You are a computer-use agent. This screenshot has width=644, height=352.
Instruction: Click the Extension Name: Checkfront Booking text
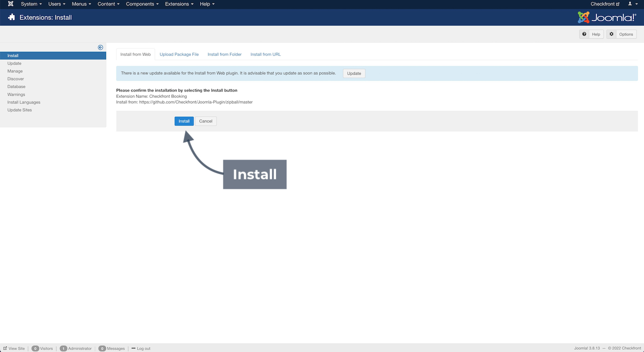(x=151, y=96)
